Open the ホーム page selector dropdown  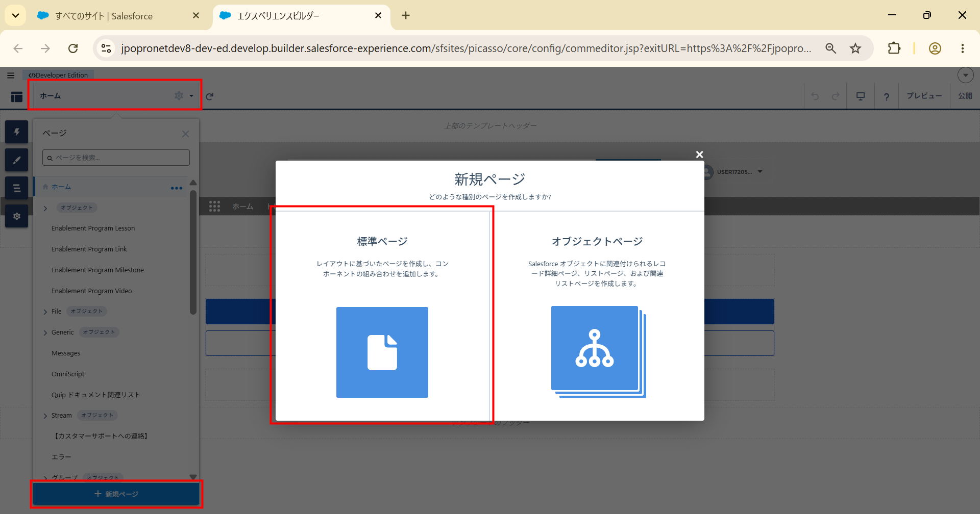click(191, 96)
